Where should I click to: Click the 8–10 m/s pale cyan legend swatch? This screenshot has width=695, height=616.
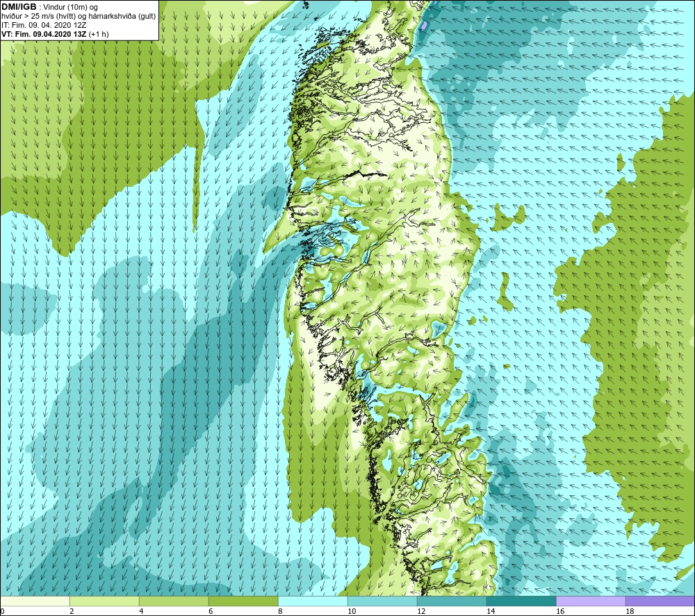tap(313, 601)
